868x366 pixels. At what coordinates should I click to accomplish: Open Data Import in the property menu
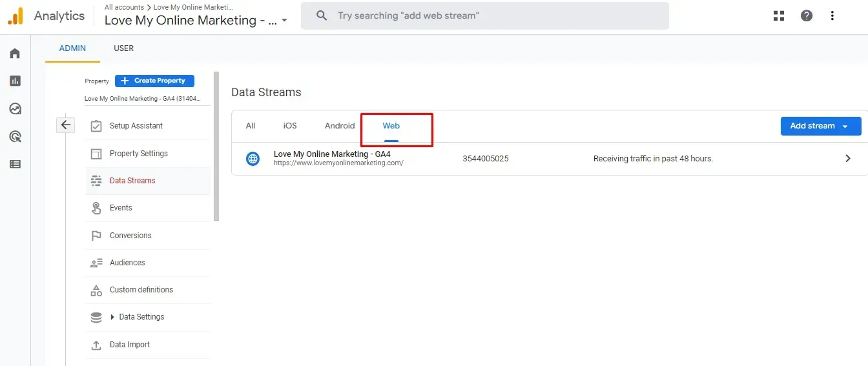point(148,345)
